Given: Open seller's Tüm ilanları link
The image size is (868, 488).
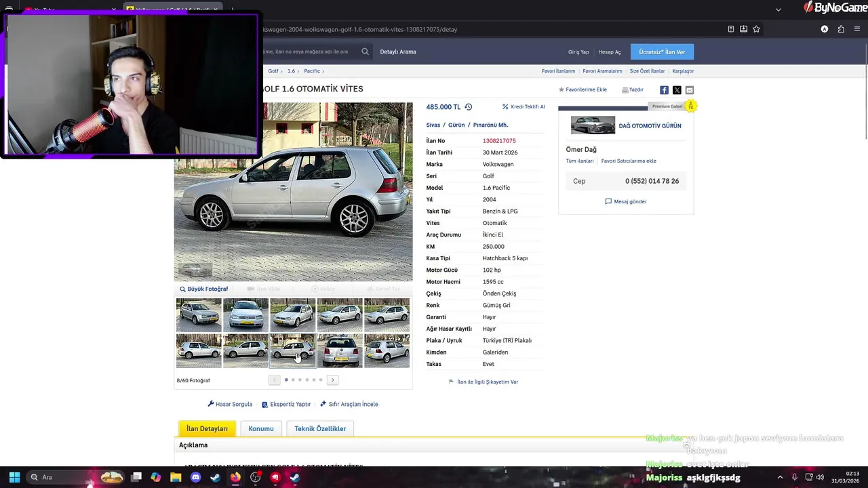Looking at the screenshot, I should pos(580,161).
